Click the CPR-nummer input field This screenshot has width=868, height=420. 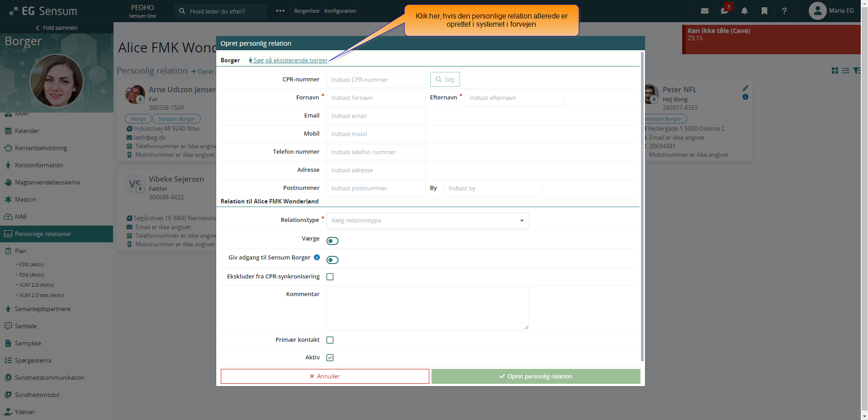click(375, 80)
